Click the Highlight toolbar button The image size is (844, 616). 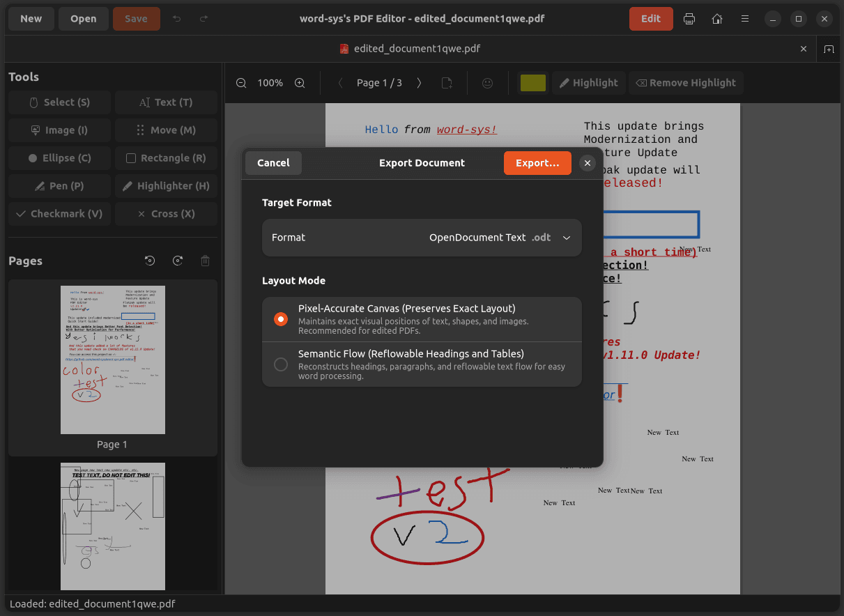tap(589, 83)
